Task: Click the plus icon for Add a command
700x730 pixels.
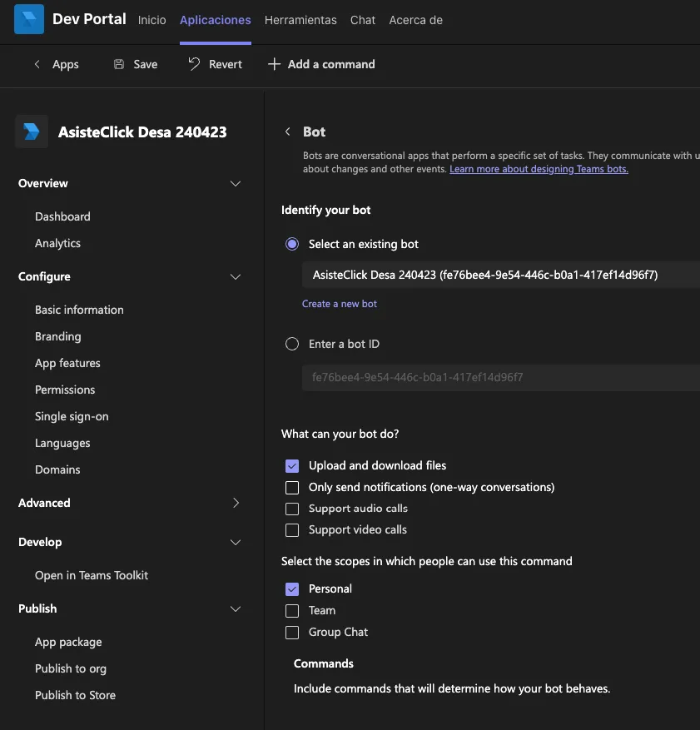Action: pyautogui.click(x=274, y=64)
